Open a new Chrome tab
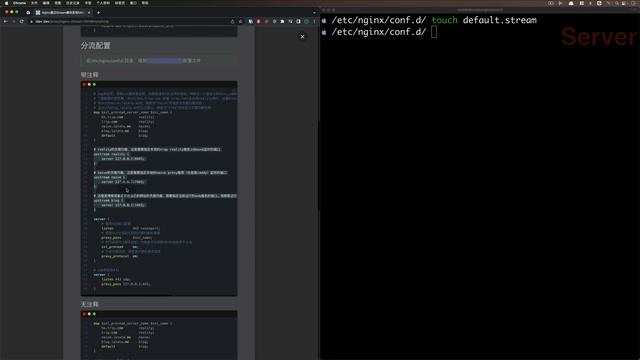 (98, 13)
